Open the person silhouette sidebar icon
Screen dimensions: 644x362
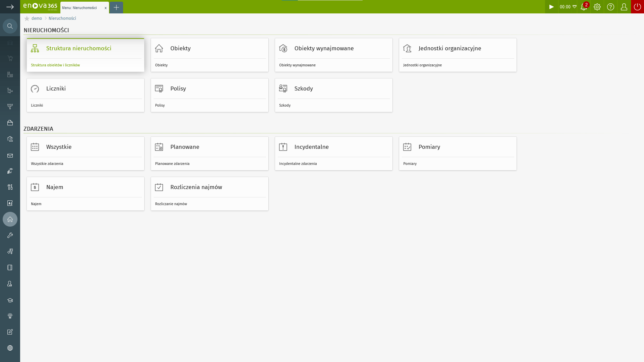(x=10, y=284)
